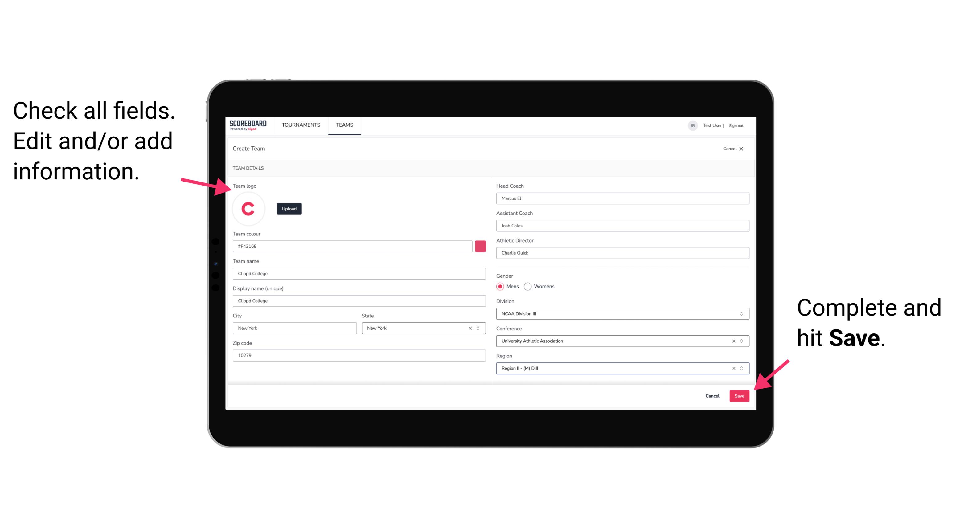Click the Save button to submit form

pos(739,395)
